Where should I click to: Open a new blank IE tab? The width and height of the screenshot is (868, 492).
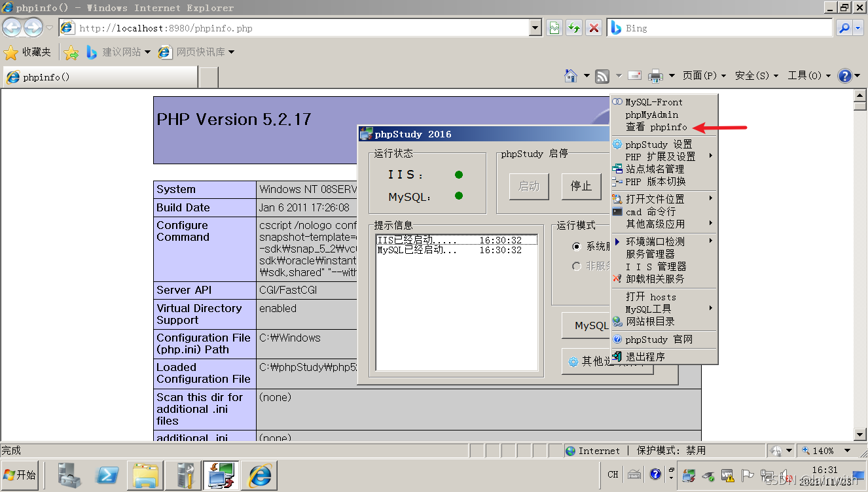point(209,77)
